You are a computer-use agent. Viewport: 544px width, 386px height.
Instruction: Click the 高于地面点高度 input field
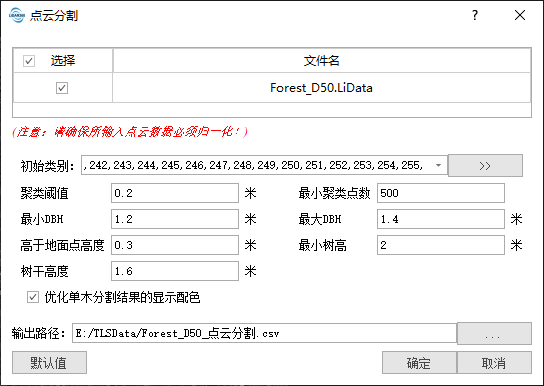(175, 245)
